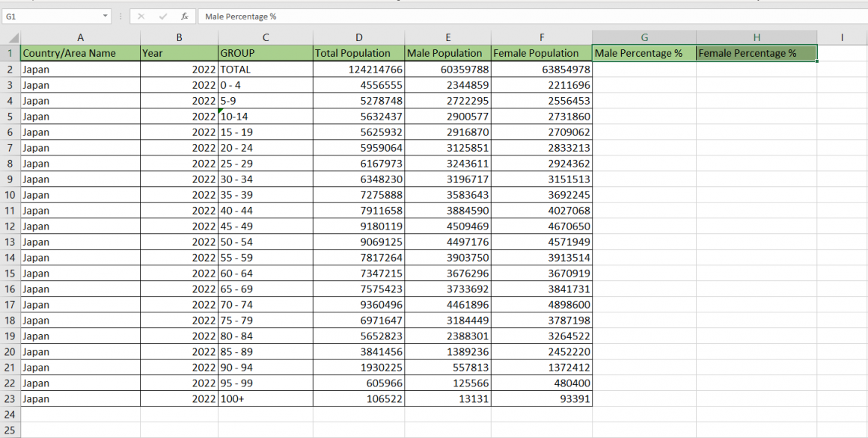This screenshot has height=438, width=868.
Task: Click the Cancel X icon in formula bar
Action: pos(143,16)
